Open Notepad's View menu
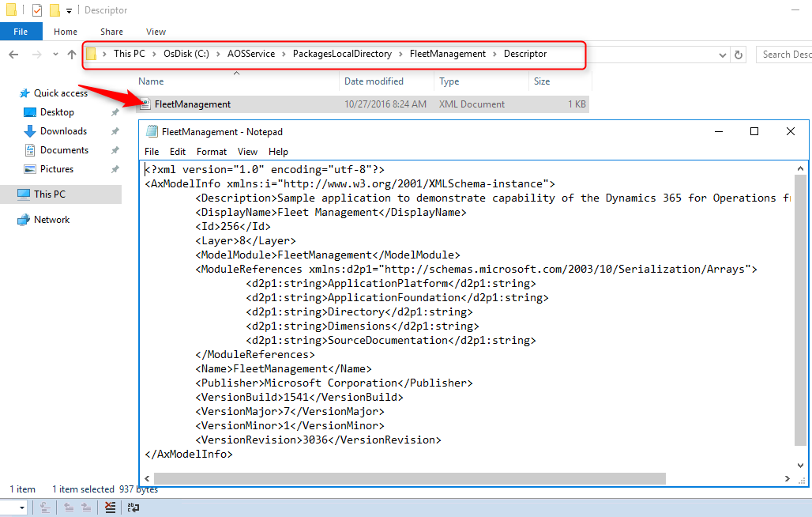Screen dimensions: 812x517 point(247,152)
